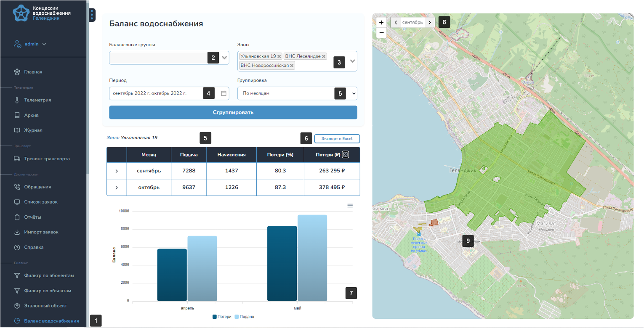Viewport: 644px width, 328px height.
Task: Collapse sidebar with three-dot handle
Action: [x=92, y=15]
